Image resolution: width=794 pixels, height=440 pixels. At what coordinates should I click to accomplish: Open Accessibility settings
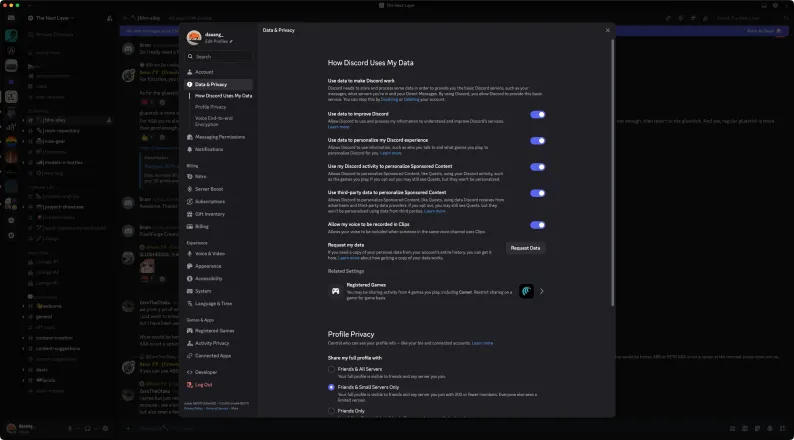tap(218, 278)
